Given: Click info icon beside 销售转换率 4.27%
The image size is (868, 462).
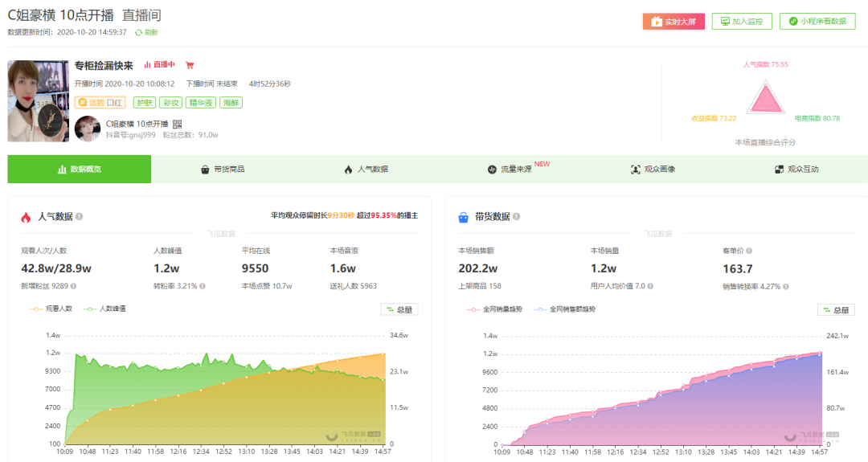Looking at the screenshot, I should click(x=786, y=287).
